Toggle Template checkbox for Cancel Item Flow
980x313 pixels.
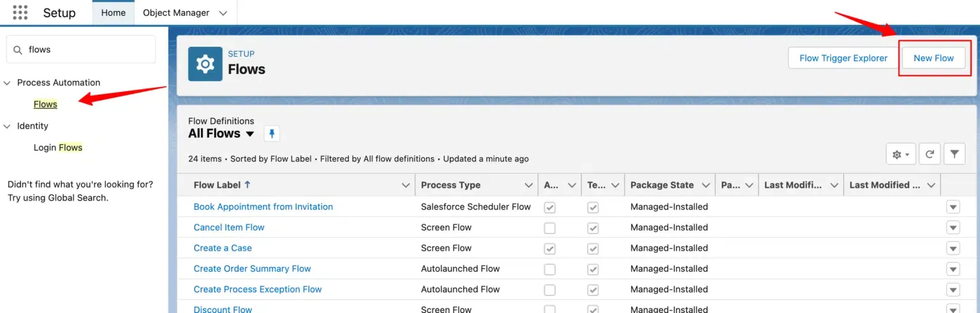[593, 227]
